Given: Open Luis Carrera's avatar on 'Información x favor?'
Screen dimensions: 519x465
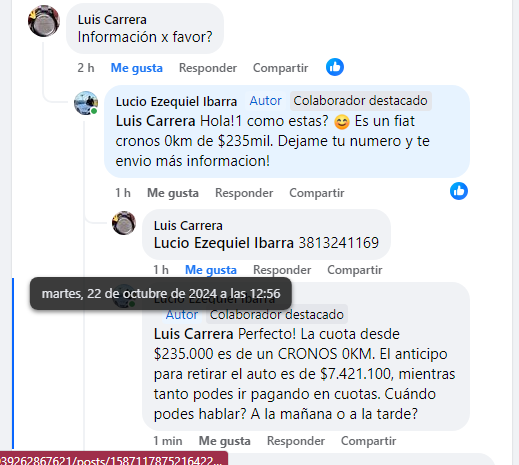Looking at the screenshot, I should coord(44,21).
